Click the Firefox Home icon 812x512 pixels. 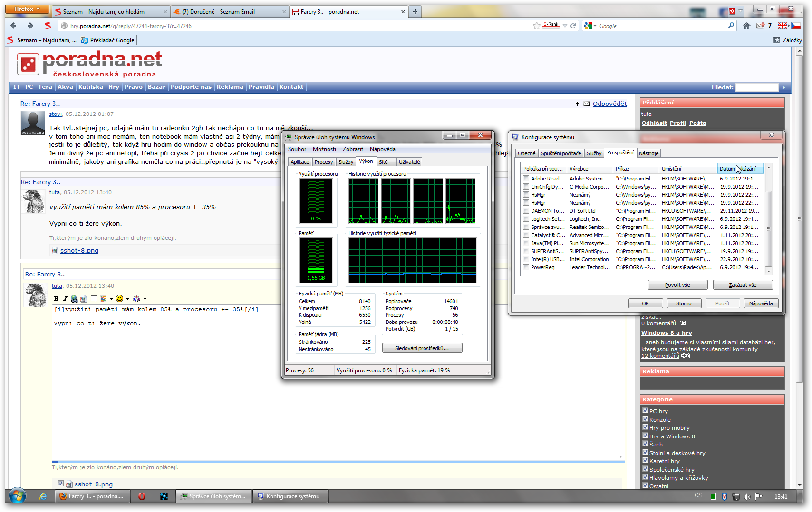747,26
